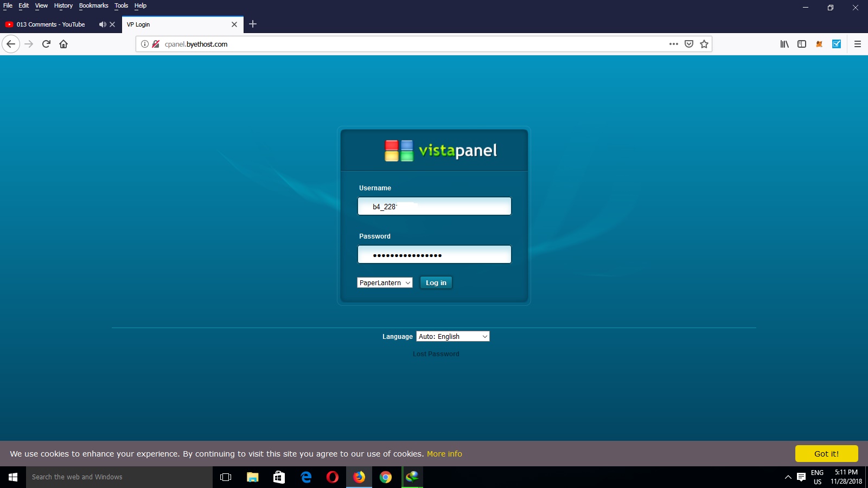Close the VP Login tab

[234, 24]
